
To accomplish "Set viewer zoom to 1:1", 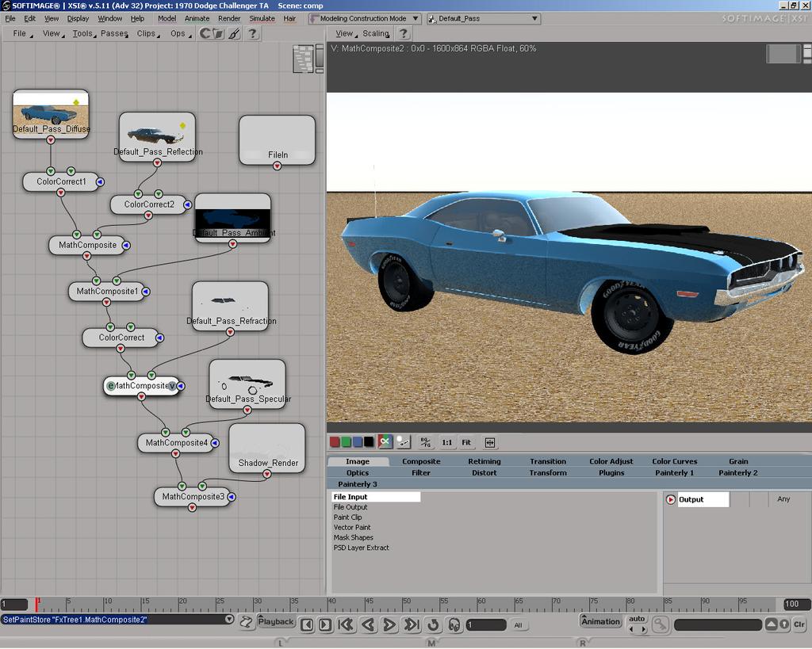I will point(447,442).
